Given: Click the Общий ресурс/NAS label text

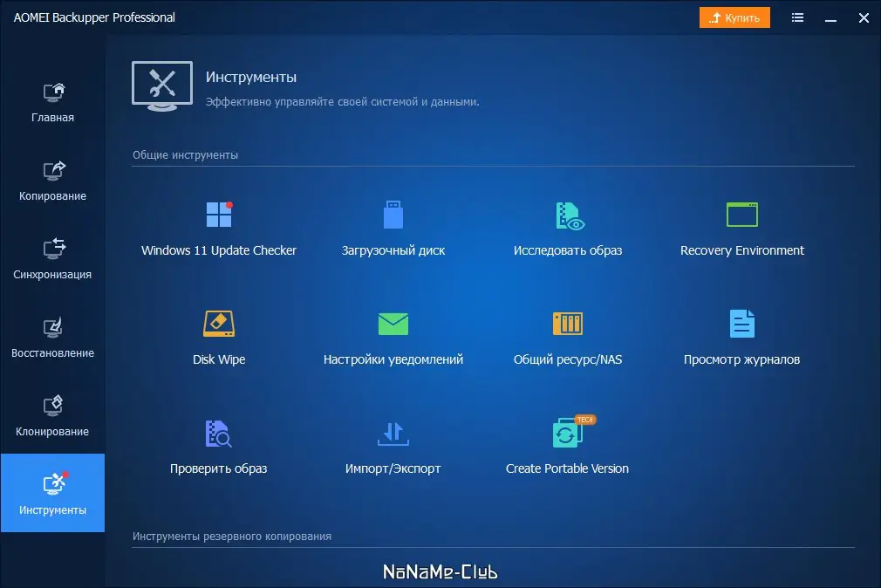Looking at the screenshot, I should tap(568, 359).
